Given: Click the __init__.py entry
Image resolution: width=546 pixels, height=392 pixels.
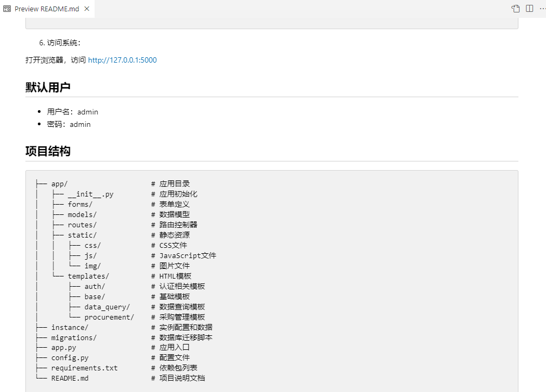Looking at the screenshot, I should coord(90,194).
